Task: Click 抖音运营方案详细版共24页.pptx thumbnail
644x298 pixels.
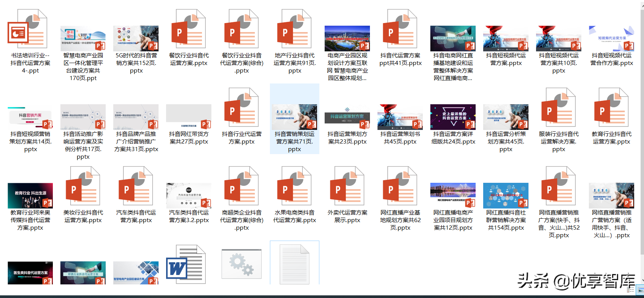Action: click(x=453, y=117)
